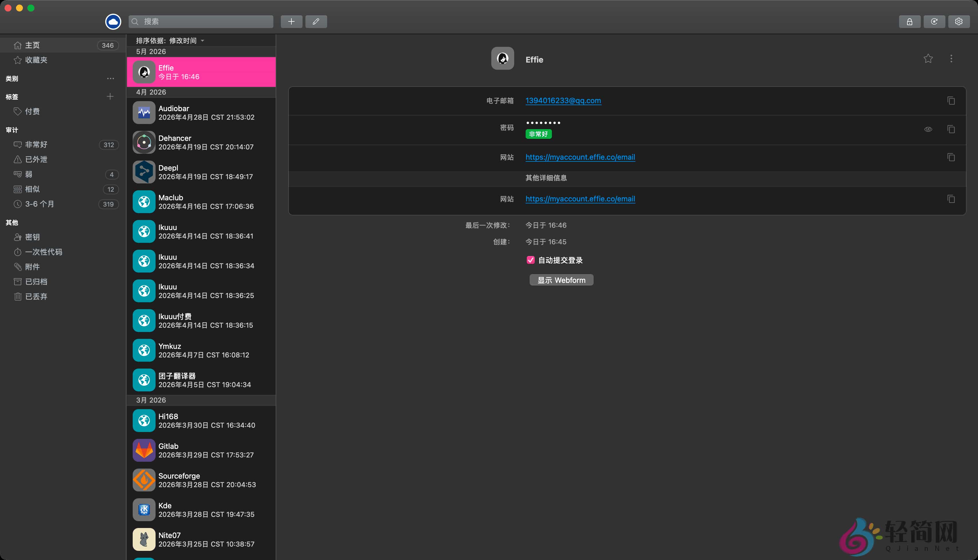978x560 pixels.
Task: Select 已归档 in the sidebar
Action: [63, 282]
